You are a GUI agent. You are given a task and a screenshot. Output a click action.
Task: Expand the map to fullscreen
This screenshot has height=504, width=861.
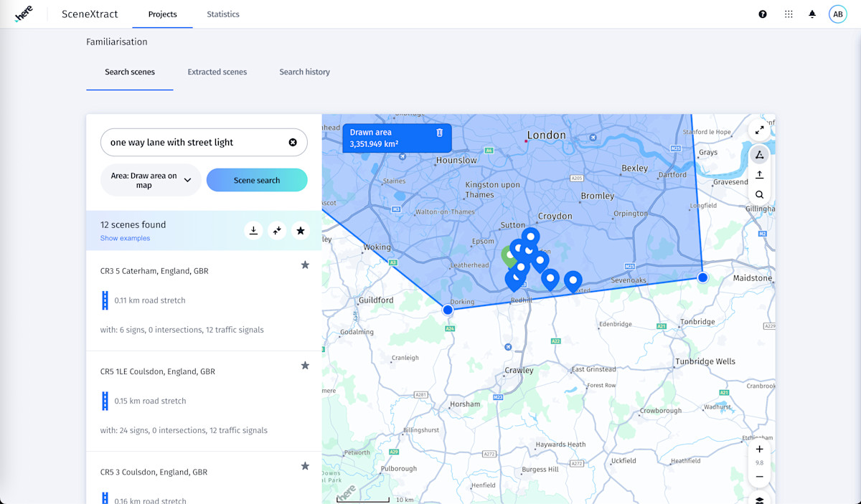(759, 130)
